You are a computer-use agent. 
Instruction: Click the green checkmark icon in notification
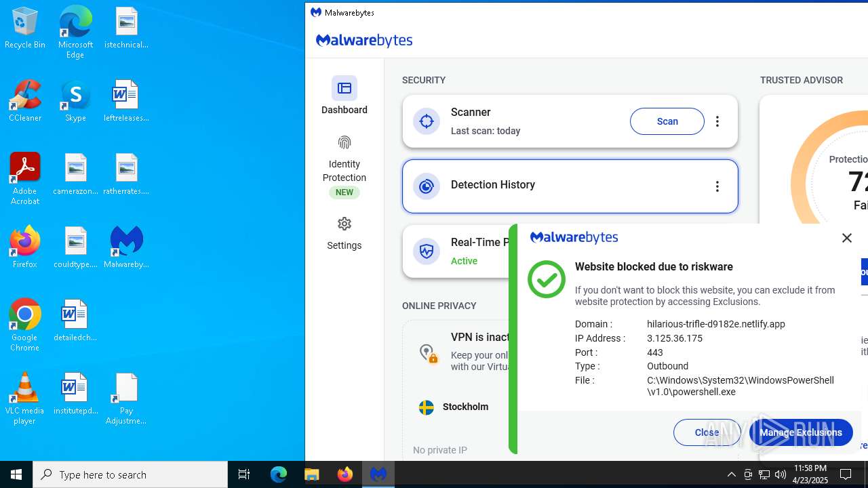(x=547, y=279)
